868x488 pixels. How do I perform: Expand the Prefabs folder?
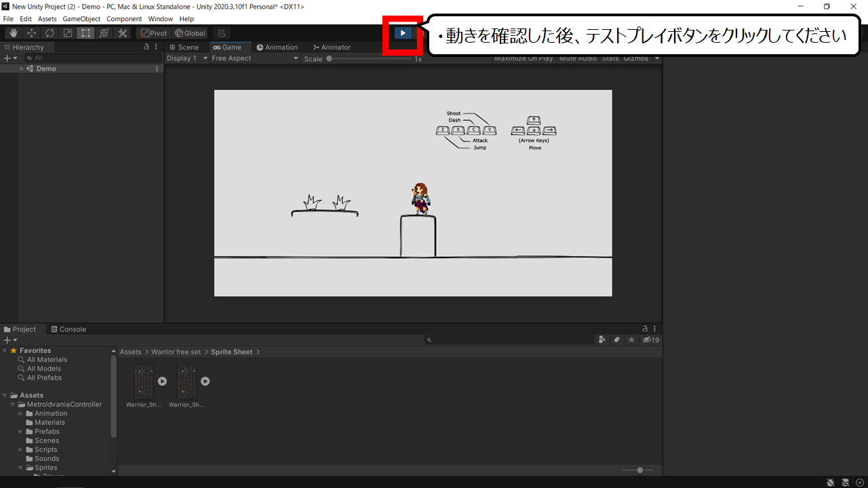(x=21, y=432)
